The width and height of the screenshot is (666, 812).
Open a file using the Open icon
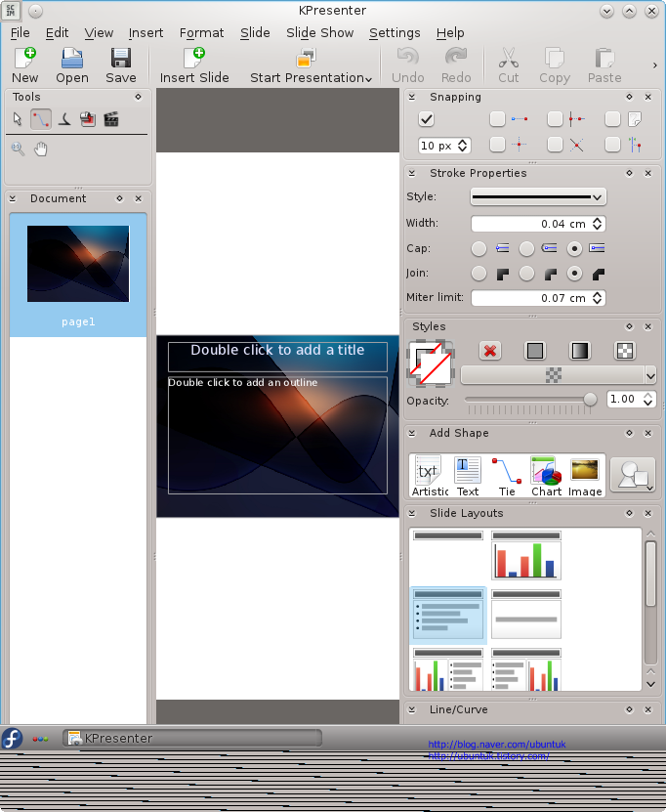[72, 65]
